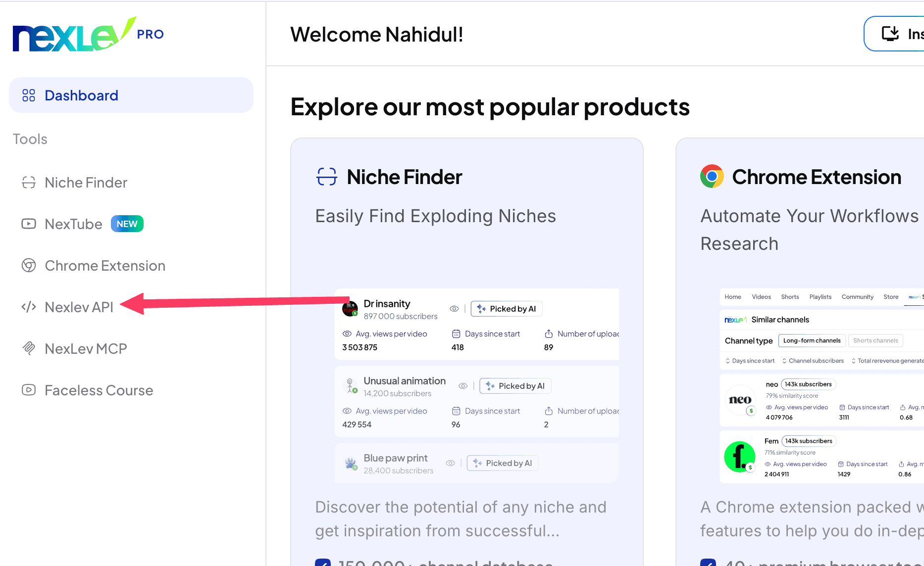Click the green Fem channel logo
924x566 pixels.
tap(739, 457)
